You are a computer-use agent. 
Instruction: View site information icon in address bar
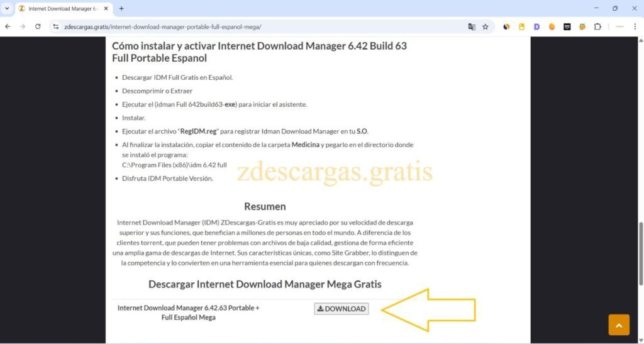[x=56, y=26]
